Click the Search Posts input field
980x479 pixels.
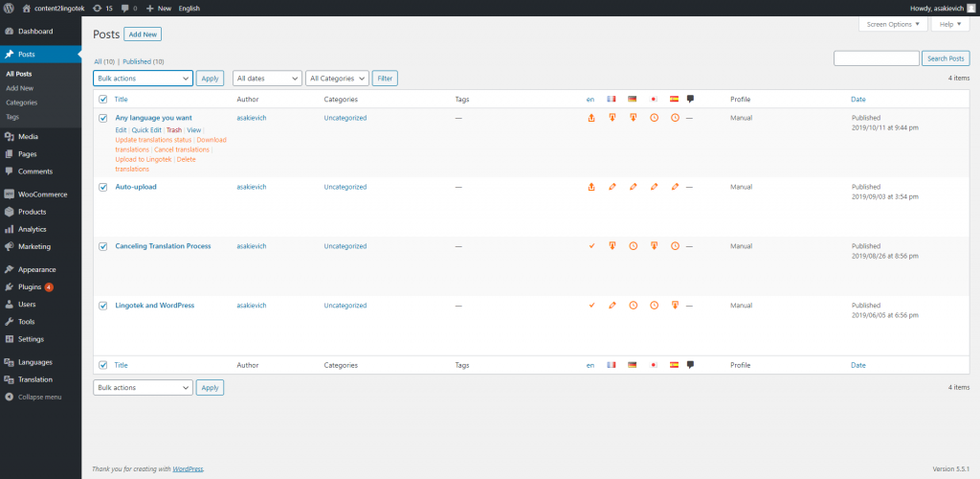tap(876, 58)
